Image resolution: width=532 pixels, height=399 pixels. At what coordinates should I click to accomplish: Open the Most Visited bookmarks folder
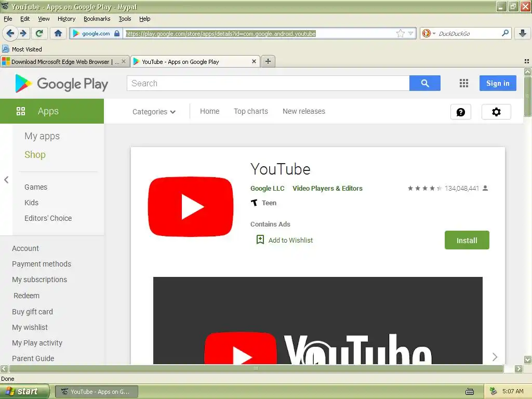point(22,49)
